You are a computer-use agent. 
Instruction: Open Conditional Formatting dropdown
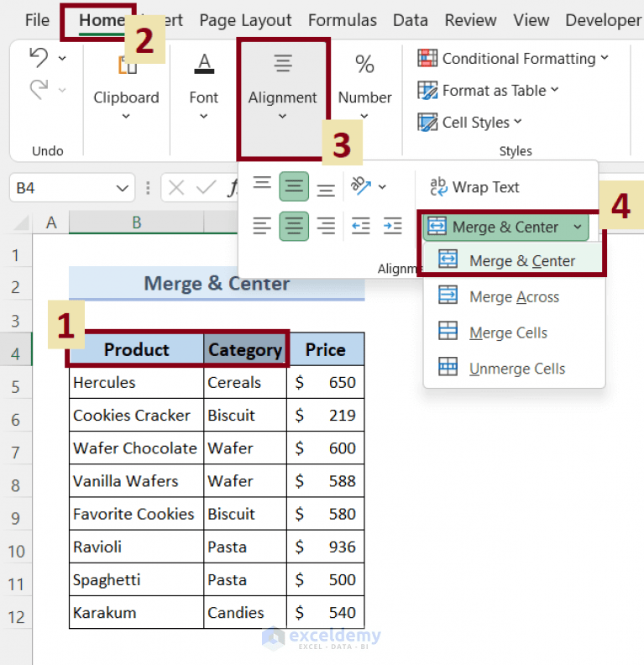513,59
